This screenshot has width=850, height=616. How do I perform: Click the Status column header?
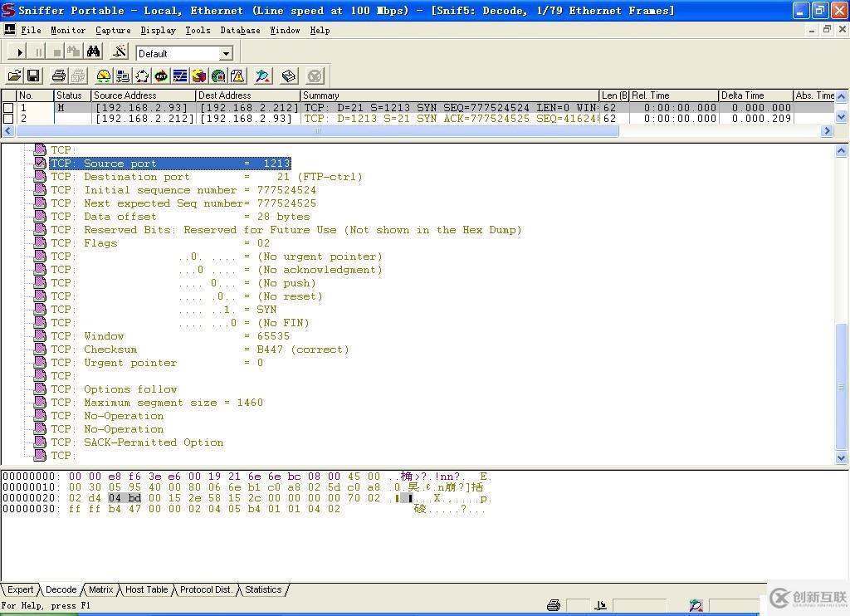(x=72, y=95)
